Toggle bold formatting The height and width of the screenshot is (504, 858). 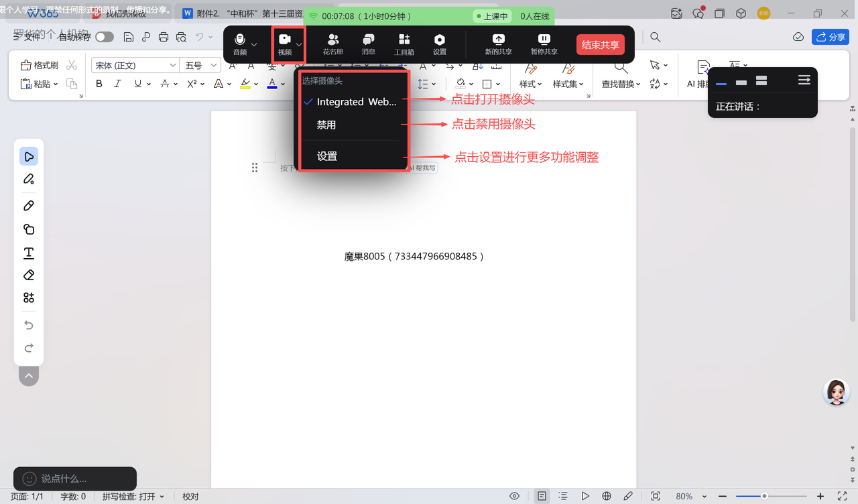(x=99, y=84)
